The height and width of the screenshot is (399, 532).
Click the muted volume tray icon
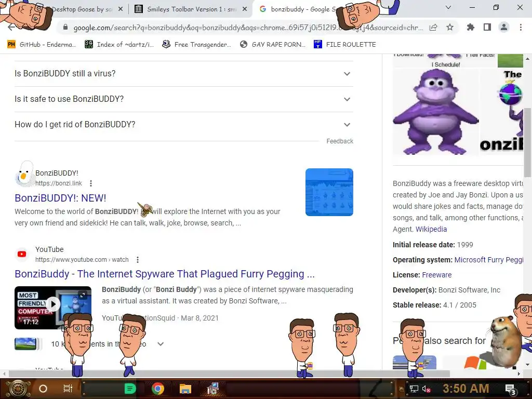coord(427,389)
